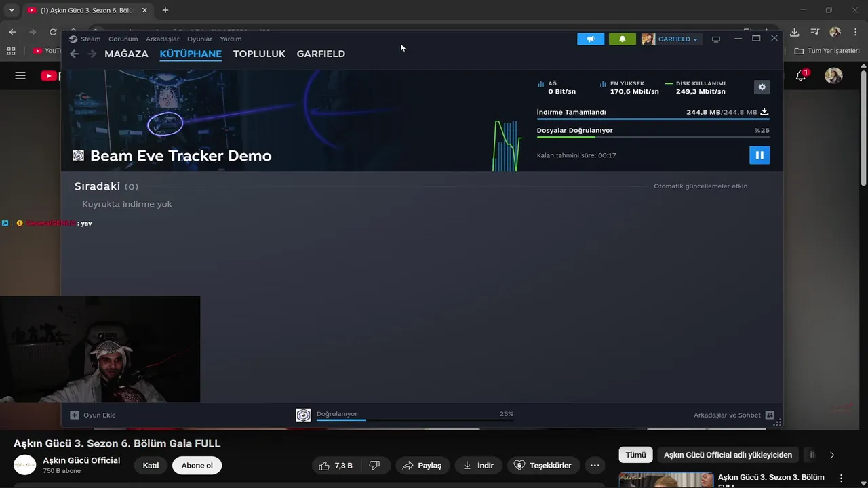Screen dimensions: 868x488
Task: Open the MAĞAZA tab in Steam
Action: point(126,54)
